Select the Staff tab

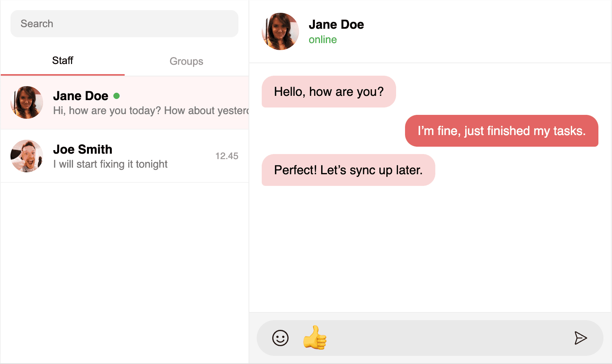(63, 61)
